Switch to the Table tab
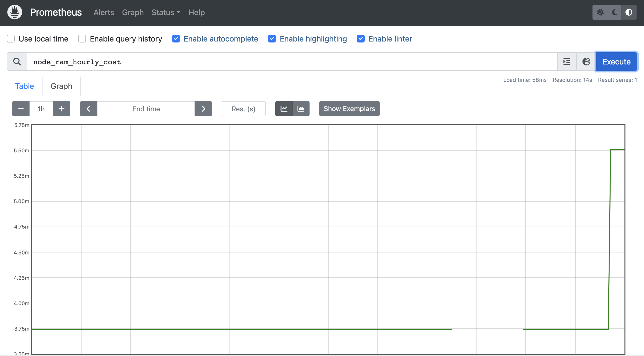Image resolution: width=644 pixels, height=356 pixels. (x=24, y=86)
